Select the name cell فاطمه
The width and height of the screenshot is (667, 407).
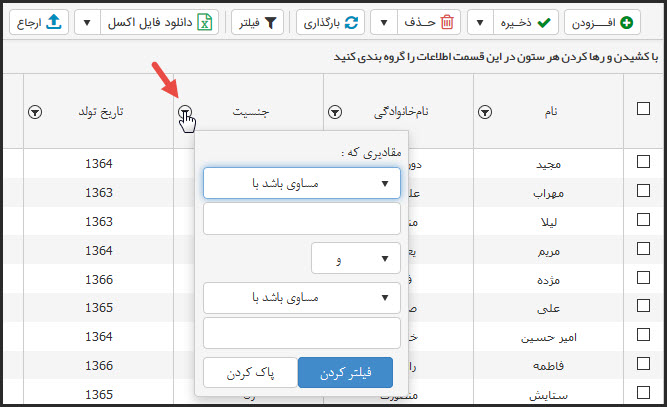(548, 366)
